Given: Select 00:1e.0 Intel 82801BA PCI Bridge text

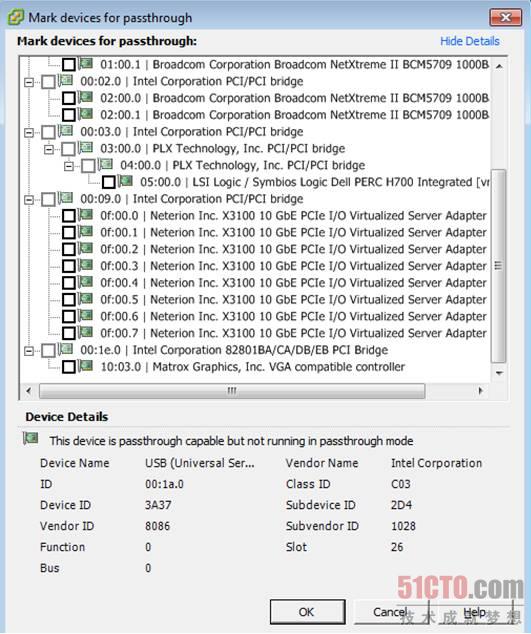Looking at the screenshot, I should point(234,350).
